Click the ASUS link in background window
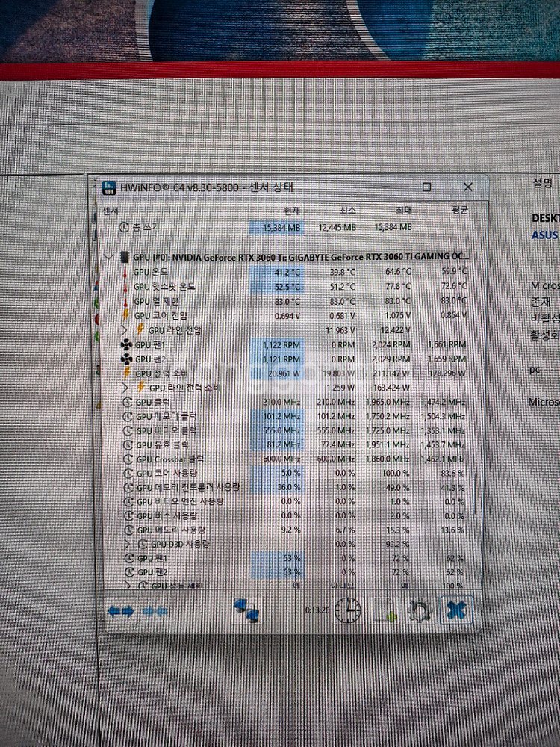 pyautogui.click(x=545, y=235)
